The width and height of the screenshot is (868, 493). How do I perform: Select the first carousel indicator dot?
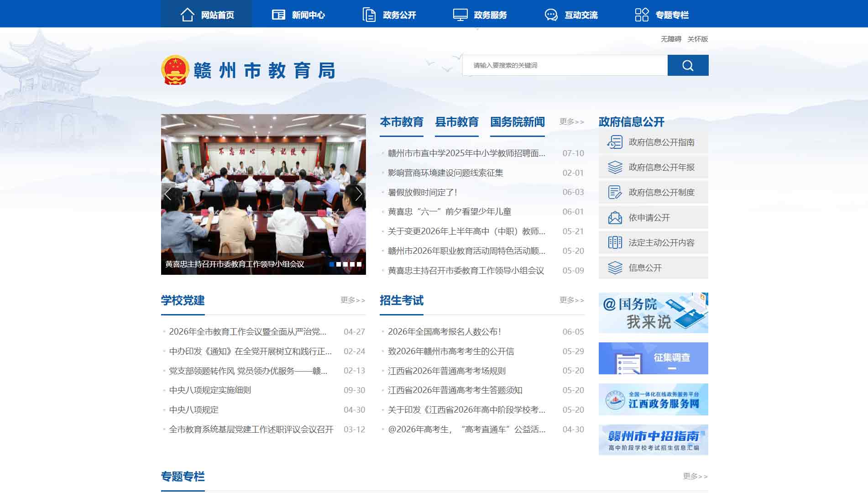332,264
